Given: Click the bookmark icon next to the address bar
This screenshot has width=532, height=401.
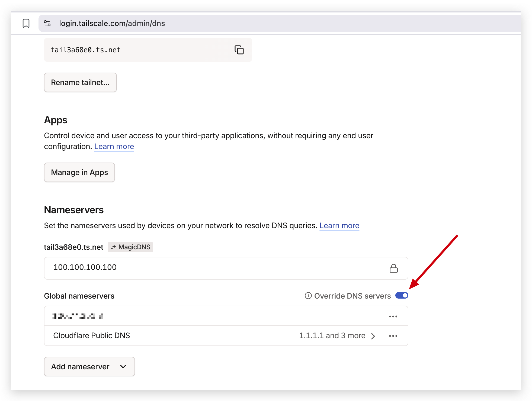Looking at the screenshot, I should tap(26, 23).
